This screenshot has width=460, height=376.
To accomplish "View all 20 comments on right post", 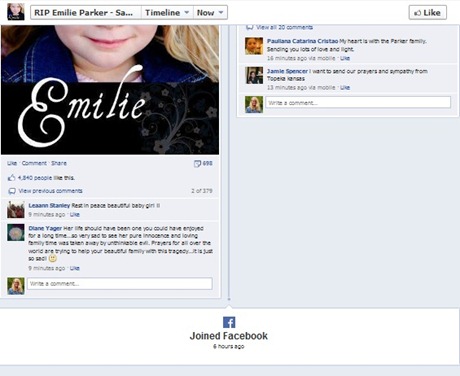I will point(284,27).
